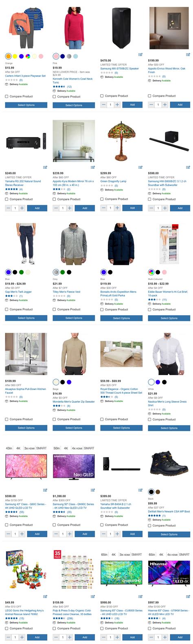Open Select Options for Kenneth Cole Cowl Neck Tunic

tap(74, 105)
